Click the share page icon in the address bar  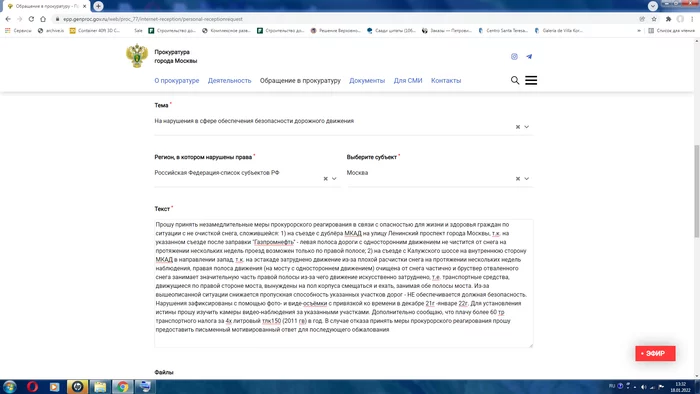[x=642, y=19]
